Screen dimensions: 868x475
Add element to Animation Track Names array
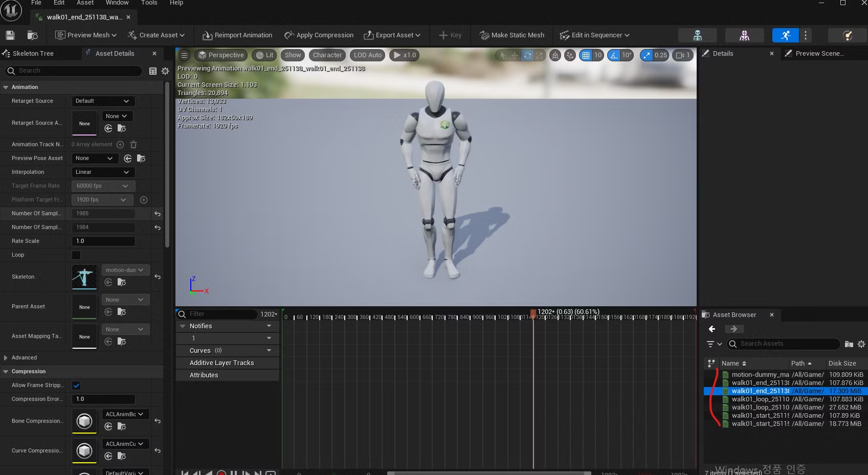click(x=120, y=145)
